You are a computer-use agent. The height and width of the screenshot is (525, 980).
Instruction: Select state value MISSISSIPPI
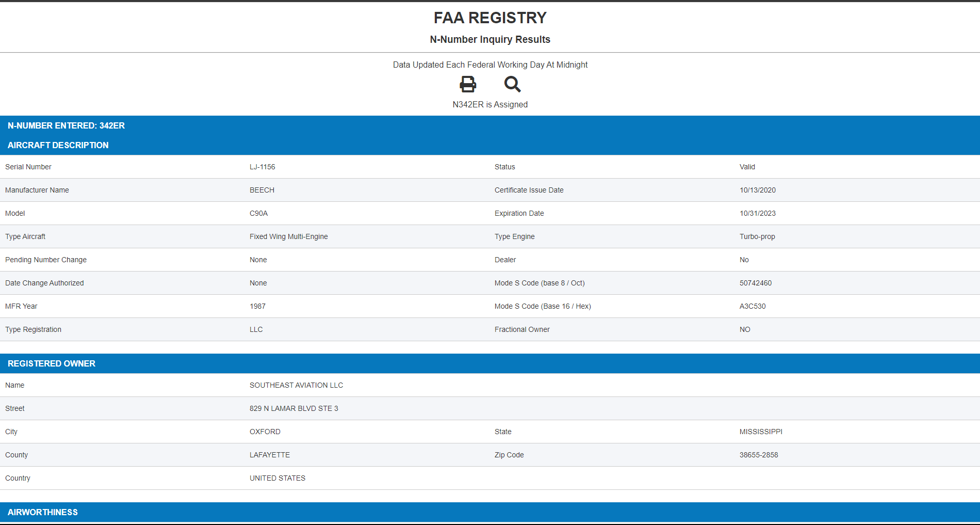pos(761,432)
